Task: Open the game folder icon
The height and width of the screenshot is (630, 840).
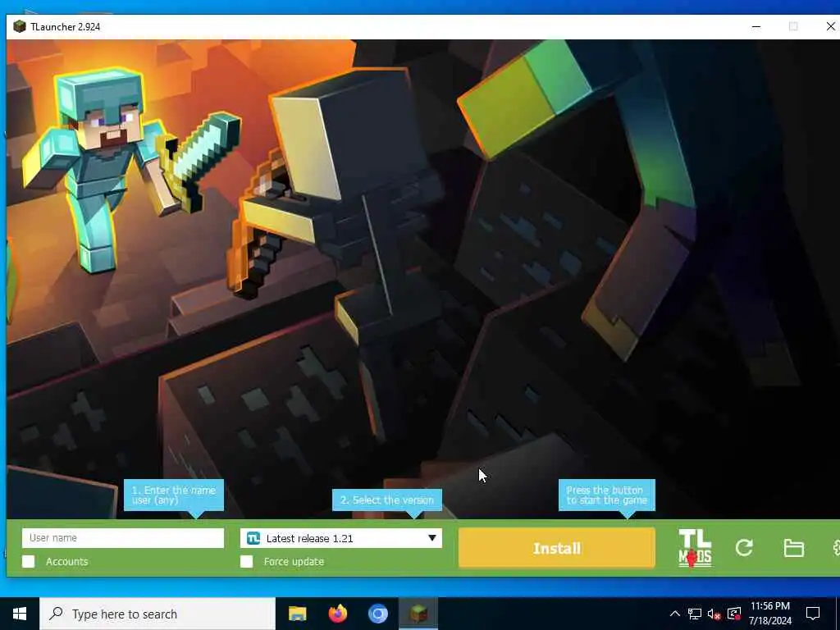Action: click(x=793, y=548)
